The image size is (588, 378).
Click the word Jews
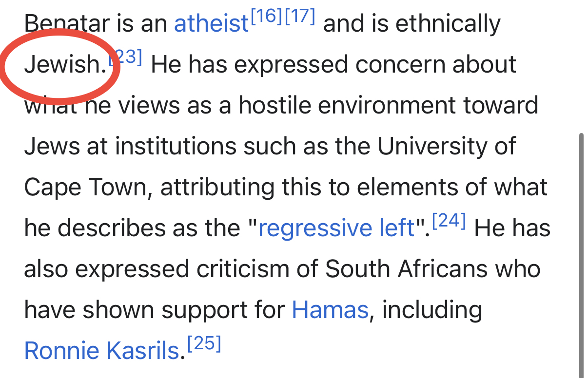(51, 147)
